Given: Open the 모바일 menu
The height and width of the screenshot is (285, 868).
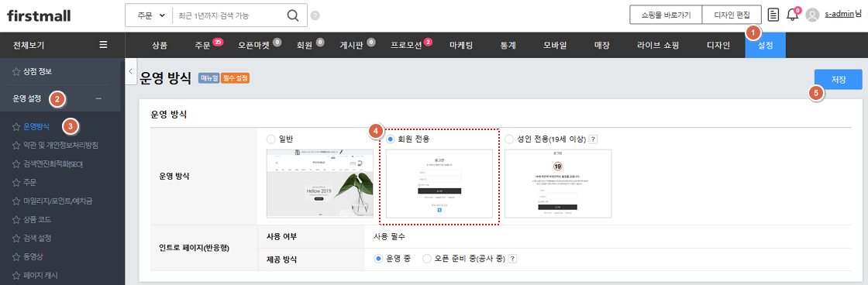Looking at the screenshot, I should click(554, 46).
